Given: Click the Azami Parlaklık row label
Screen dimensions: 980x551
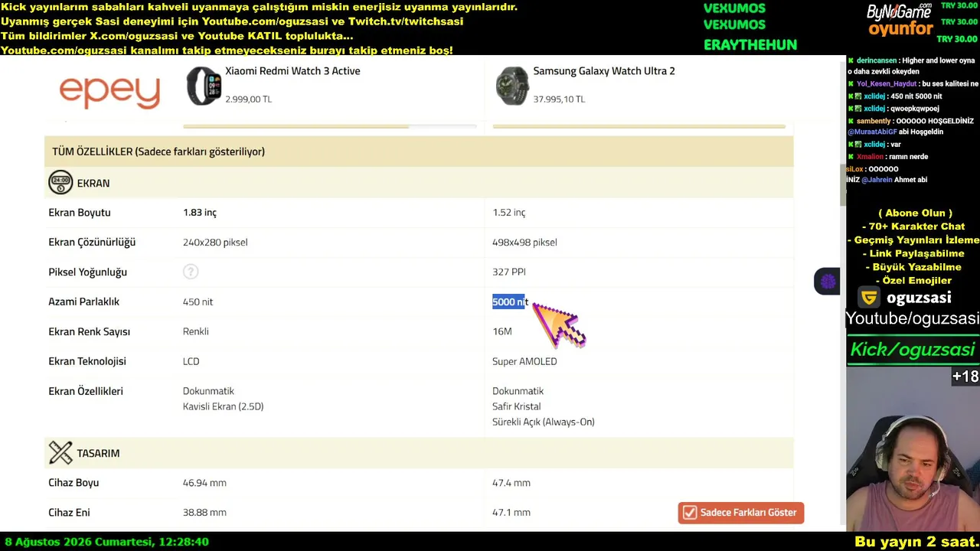Looking at the screenshot, I should click(x=84, y=302).
